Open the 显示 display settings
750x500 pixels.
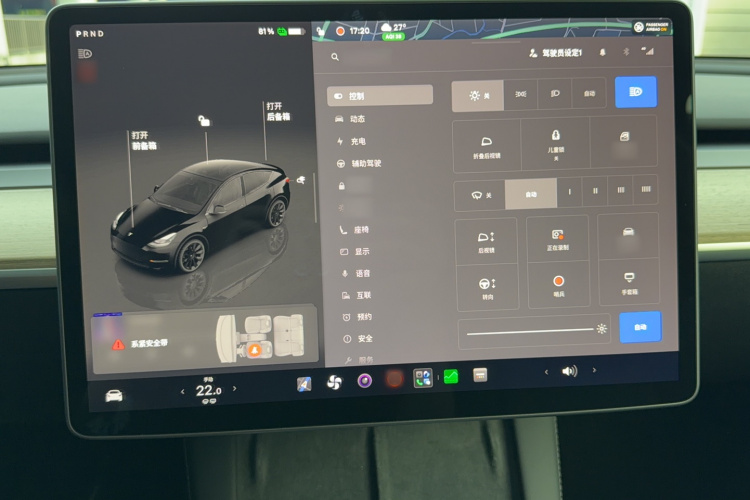pyautogui.click(x=355, y=252)
